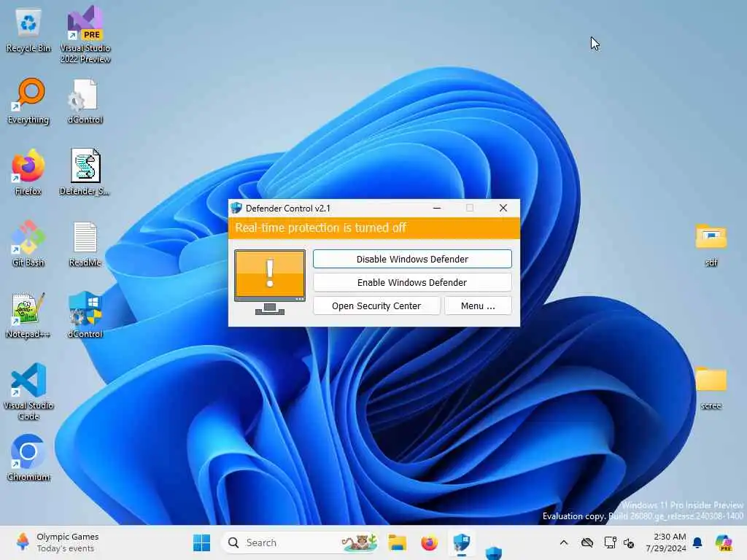The height and width of the screenshot is (560, 747).
Task: Select the Firefox desktop shortcut
Action: click(28, 173)
